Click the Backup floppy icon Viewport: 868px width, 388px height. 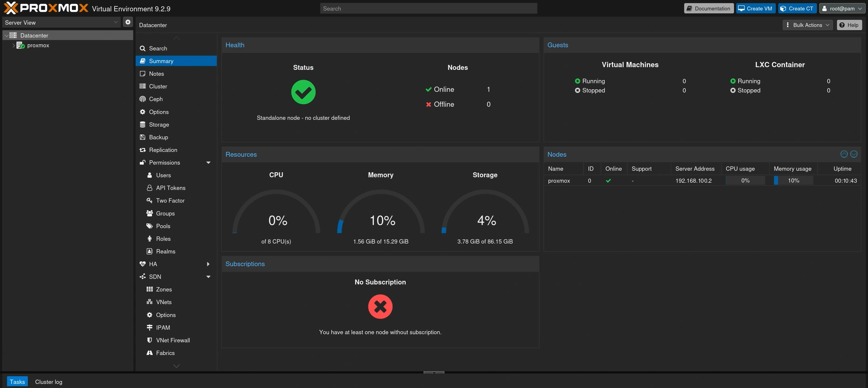(x=142, y=137)
